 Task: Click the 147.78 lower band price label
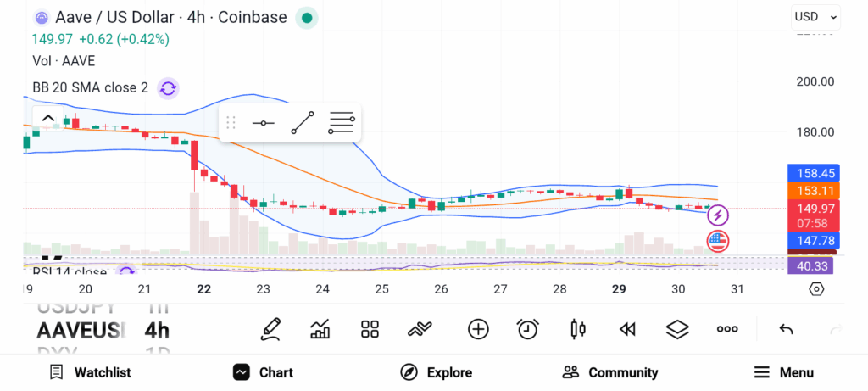[x=813, y=240]
